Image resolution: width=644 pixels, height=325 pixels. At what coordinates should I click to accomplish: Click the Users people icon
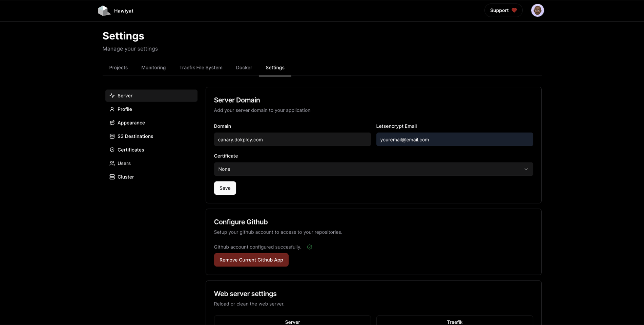click(112, 164)
